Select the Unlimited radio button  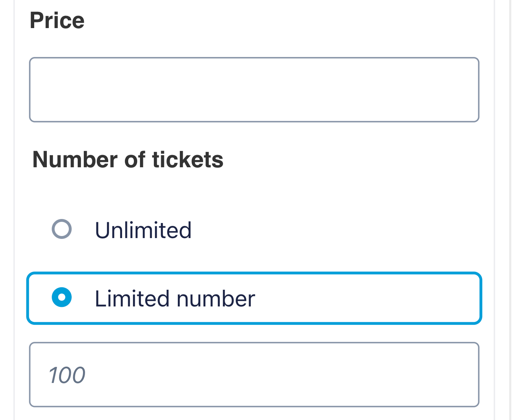(x=62, y=230)
